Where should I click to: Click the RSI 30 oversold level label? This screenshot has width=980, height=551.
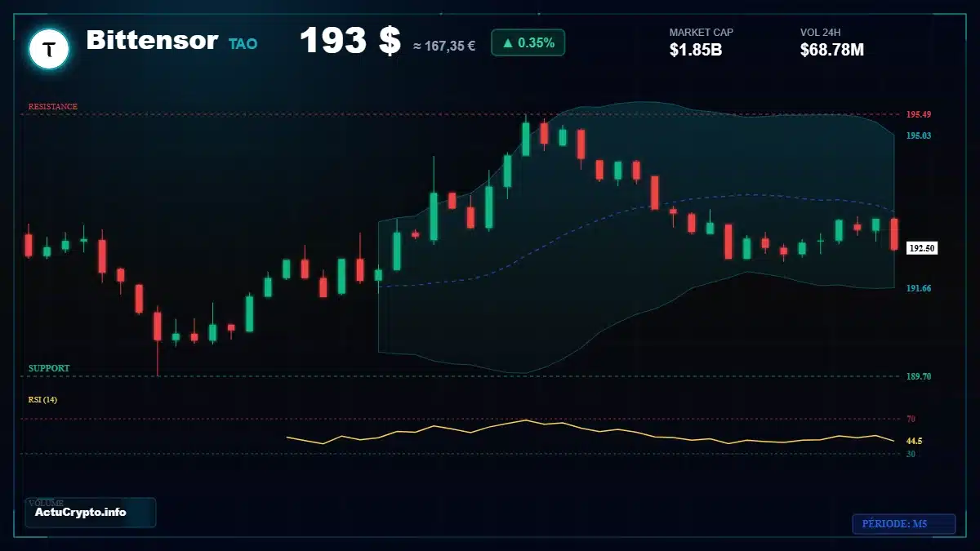(x=911, y=453)
